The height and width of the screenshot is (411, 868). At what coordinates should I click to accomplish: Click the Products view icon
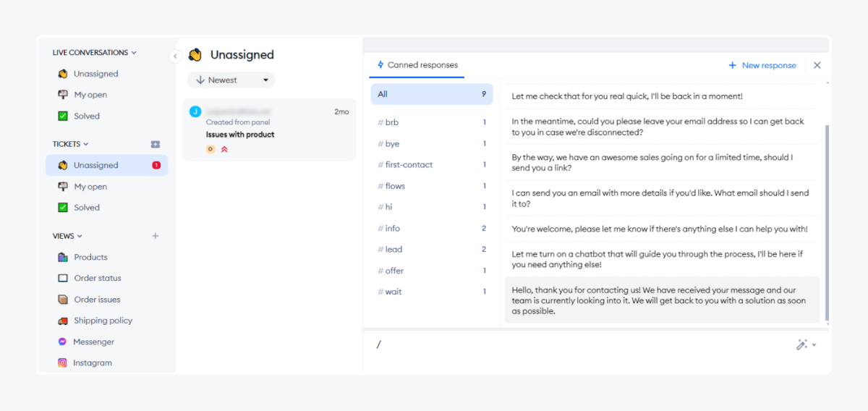point(63,258)
